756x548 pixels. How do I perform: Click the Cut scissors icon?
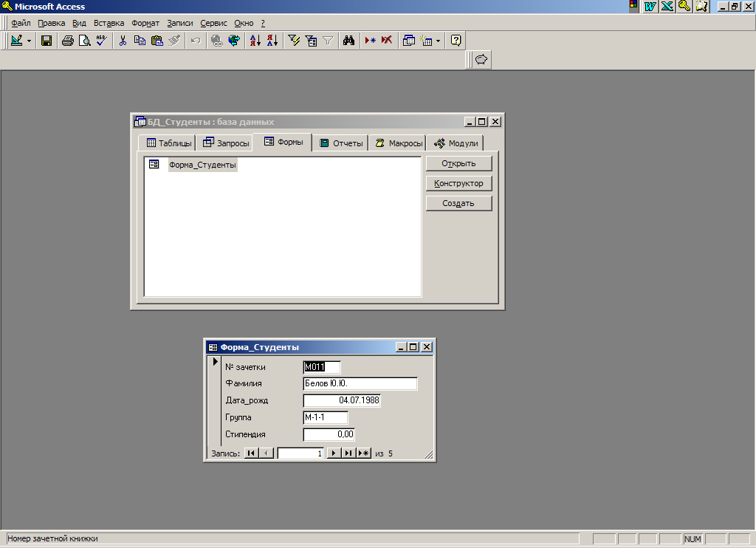click(123, 41)
